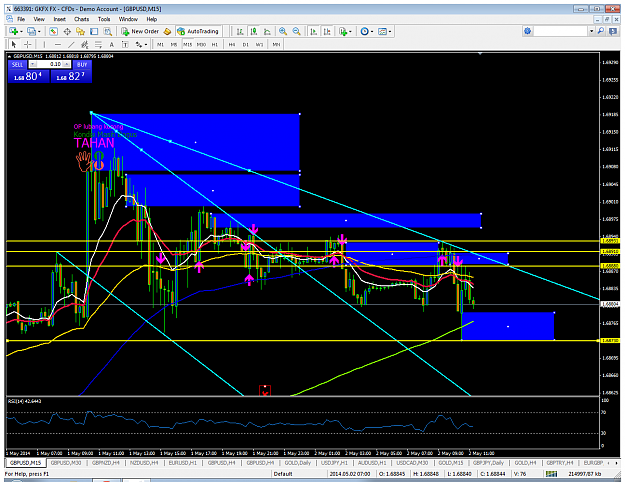The width and height of the screenshot is (625, 482).
Task: Switch chart to H1 timeframe
Action: point(215,44)
